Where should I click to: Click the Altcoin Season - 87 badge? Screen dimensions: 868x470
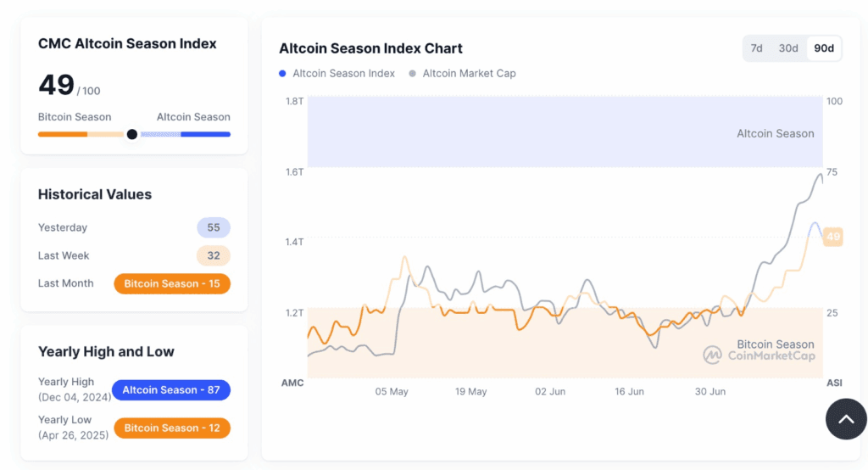pyautogui.click(x=171, y=390)
